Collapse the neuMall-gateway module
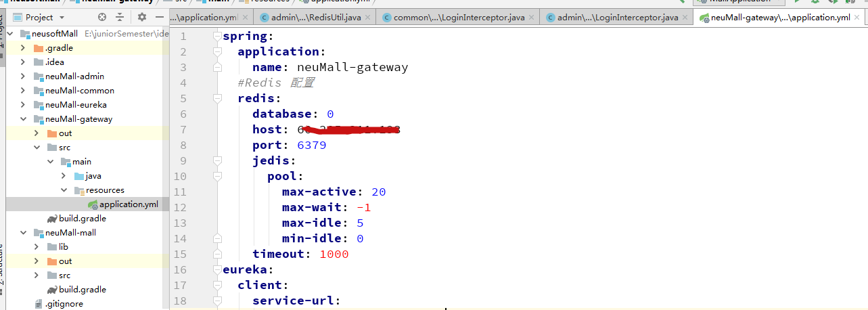 (x=24, y=119)
